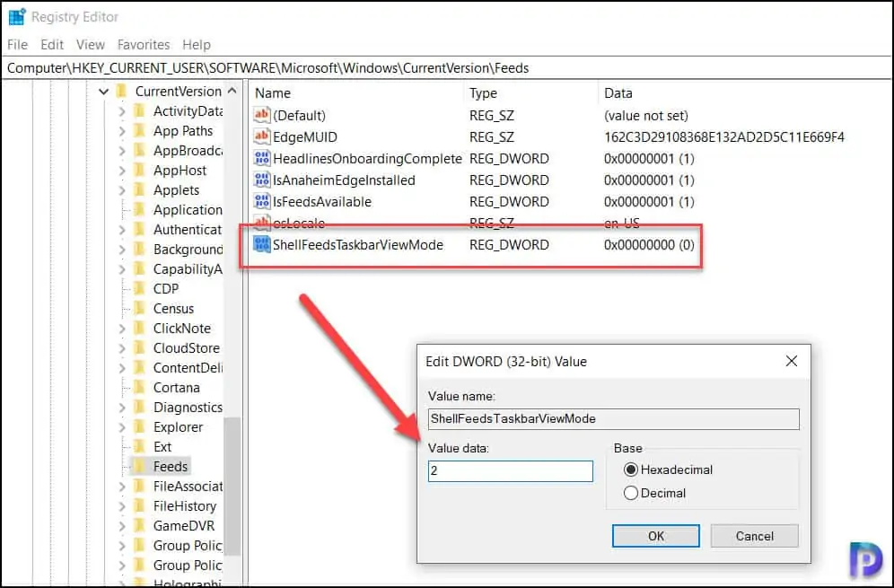Expand the Explorer tree node
Screen dimensions: 894x588
point(121,426)
